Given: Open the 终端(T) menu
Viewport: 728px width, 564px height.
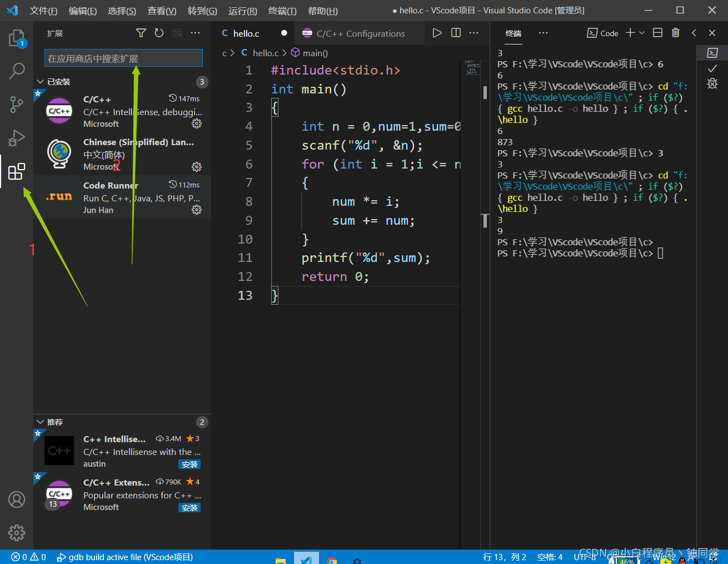Looking at the screenshot, I should click(282, 11).
